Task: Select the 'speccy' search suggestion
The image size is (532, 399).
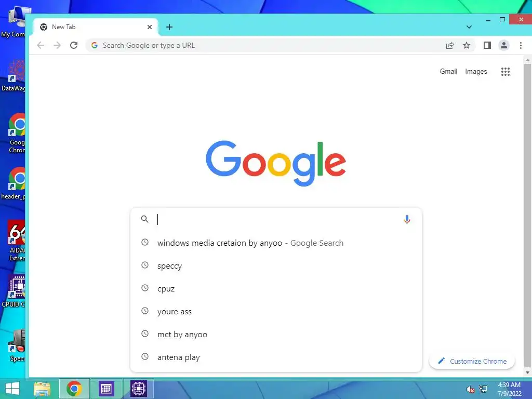Action: [x=276, y=265]
